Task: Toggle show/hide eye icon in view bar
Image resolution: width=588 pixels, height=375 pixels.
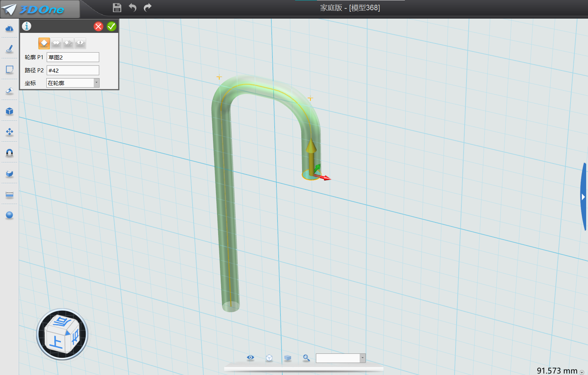Action: (250, 357)
